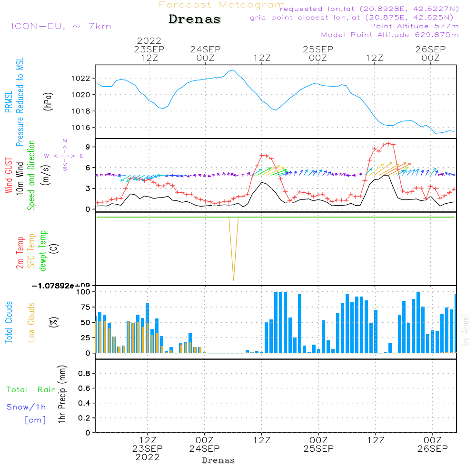Click the bottom 00Z 25SEP time label
This screenshot has width=476, height=476.
click(318, 445)
